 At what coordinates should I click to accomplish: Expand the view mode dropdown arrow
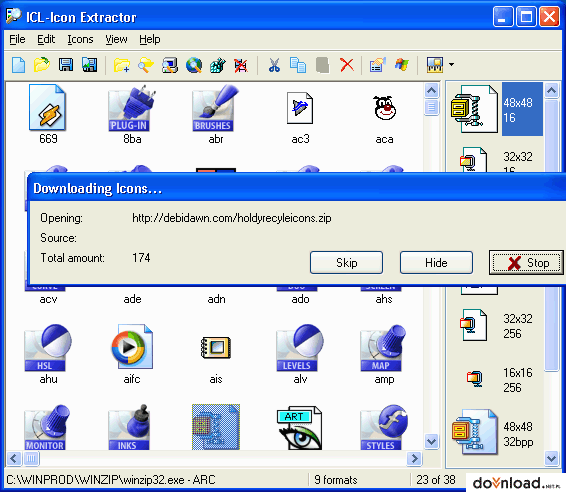(x=452, y=65)
